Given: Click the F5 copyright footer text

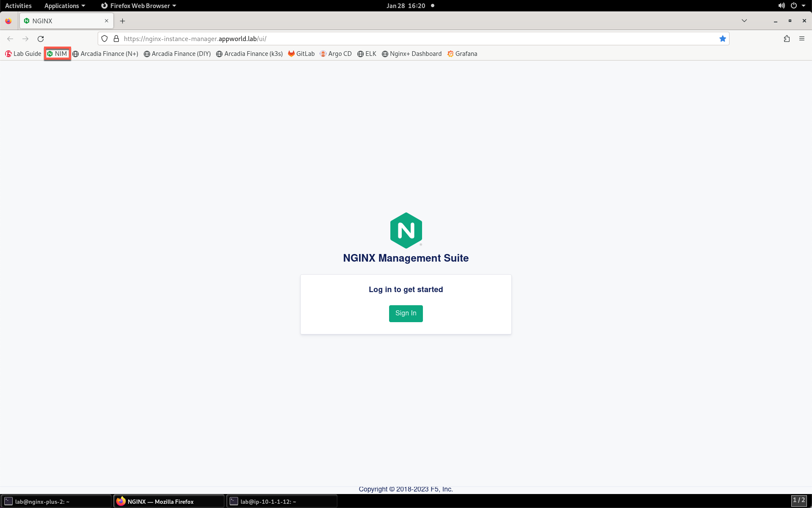Looking at the screenshot, I should click(406, 489).
